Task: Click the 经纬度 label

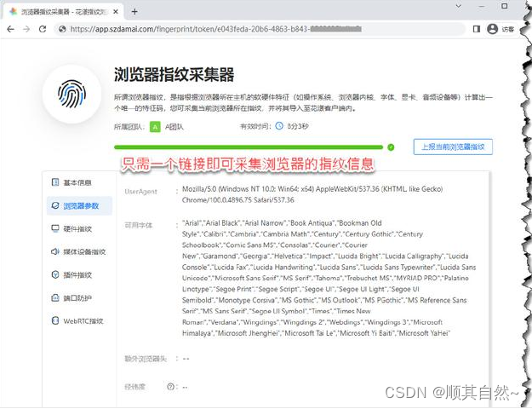Action: click(134, 387)
